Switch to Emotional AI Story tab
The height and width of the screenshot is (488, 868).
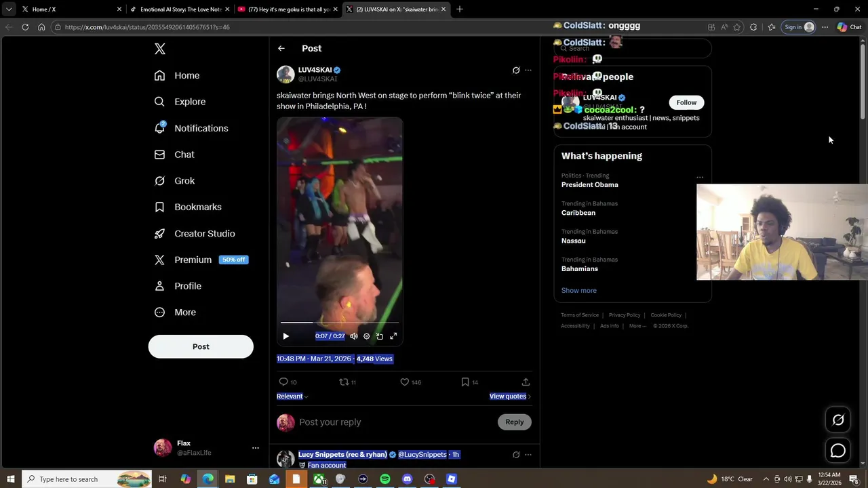(x=180, y=9)
